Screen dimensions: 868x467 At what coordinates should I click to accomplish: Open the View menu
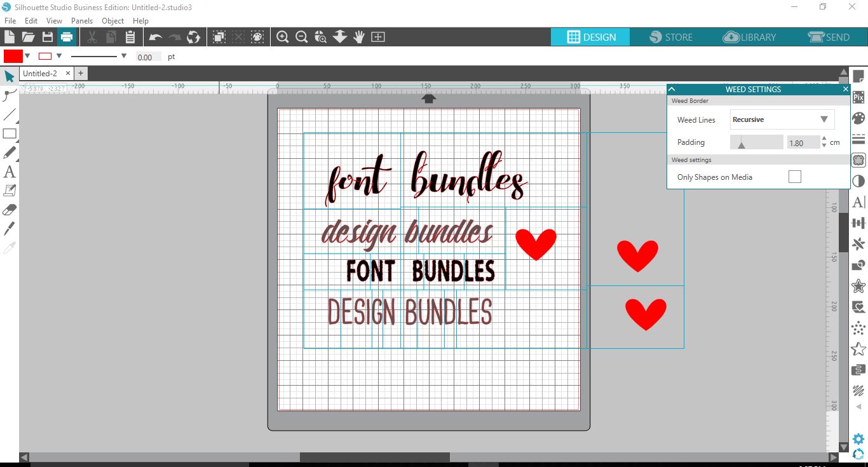pyautogui.click(x=54, y=21)
